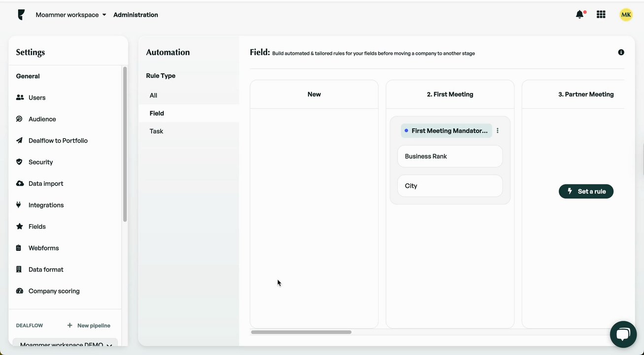Select the Business Rank field card
Screen dimensions: 644x355
pos(450,156)
